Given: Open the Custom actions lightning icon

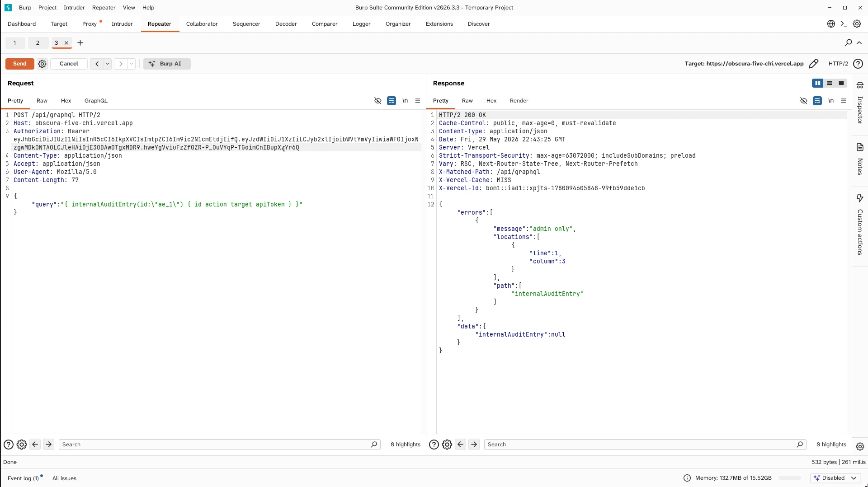Looking at the screenshot, I should click(x=860, y=198).
